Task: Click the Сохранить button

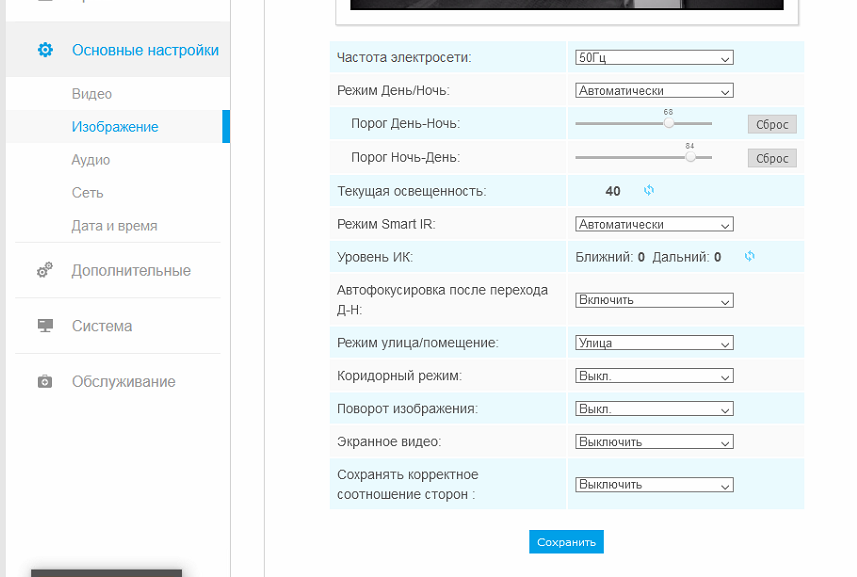Action: (x=566, y=541)
